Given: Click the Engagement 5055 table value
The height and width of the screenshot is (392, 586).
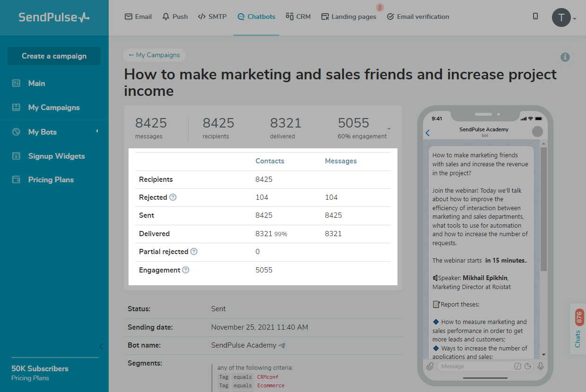Looking at the screenshot, I should [264, 270].
